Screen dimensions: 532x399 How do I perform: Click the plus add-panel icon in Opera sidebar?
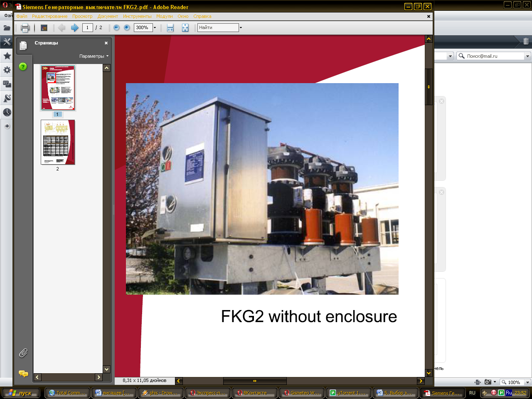pos(7,126)
